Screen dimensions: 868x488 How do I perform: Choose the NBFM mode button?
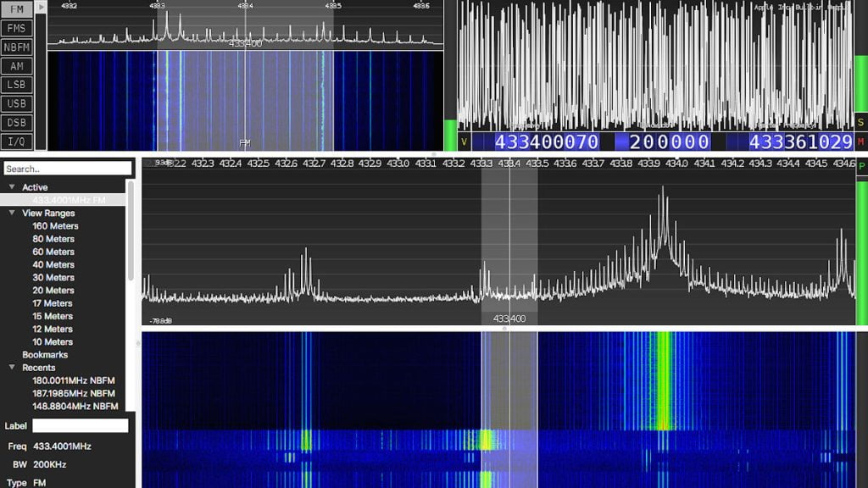coord(17,47)
